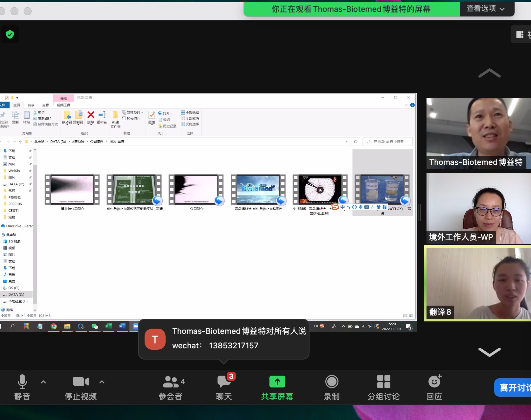
Task: Show previous video participants with up chevron
Action: point(489,73)
